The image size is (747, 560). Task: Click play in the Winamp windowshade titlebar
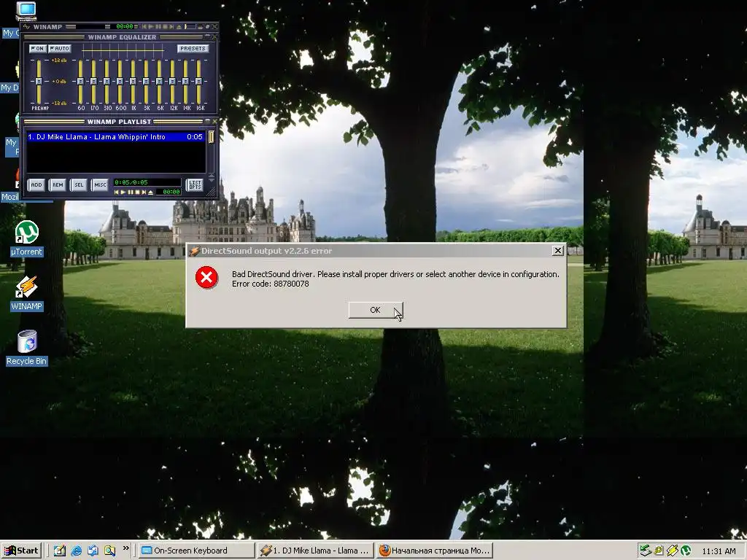[151, 27]
